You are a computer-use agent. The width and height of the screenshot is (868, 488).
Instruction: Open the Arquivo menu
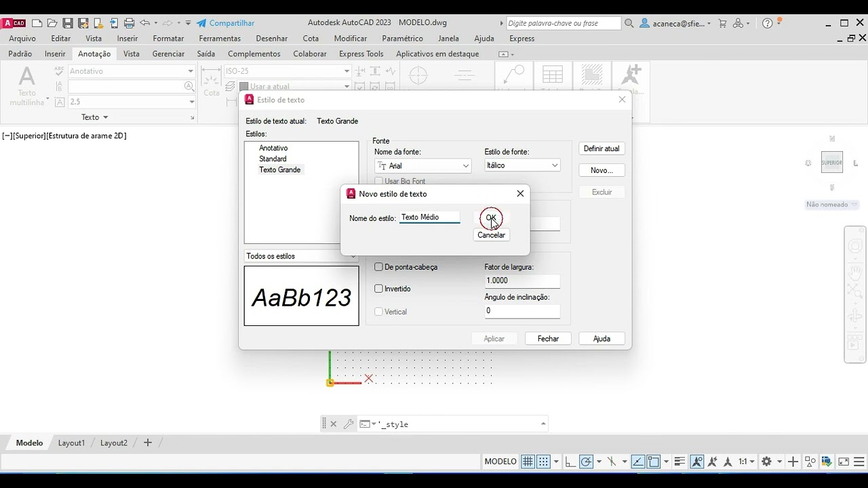click(22, 39)
